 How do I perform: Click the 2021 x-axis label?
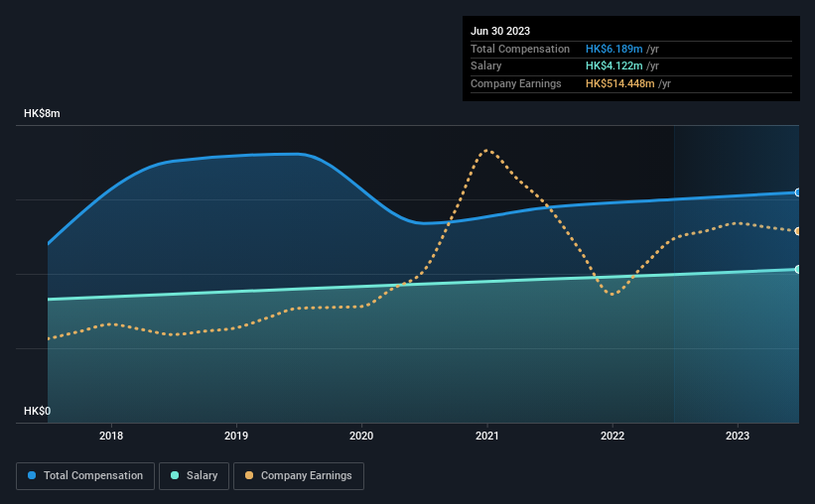487,436
